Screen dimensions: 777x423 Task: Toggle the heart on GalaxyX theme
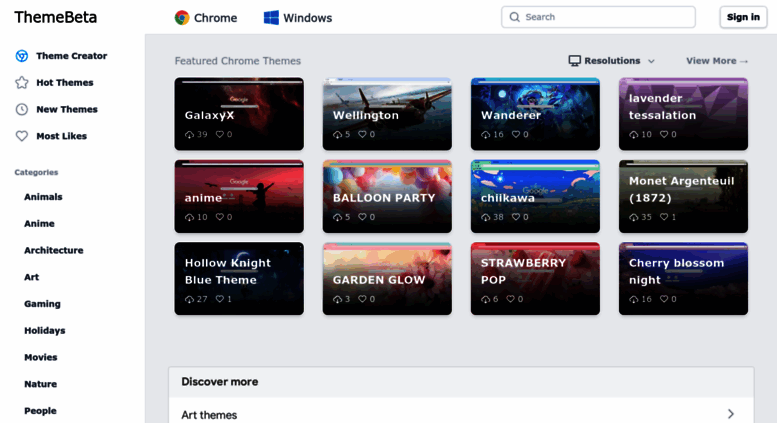pyautogui.click(x=217, y=134)
